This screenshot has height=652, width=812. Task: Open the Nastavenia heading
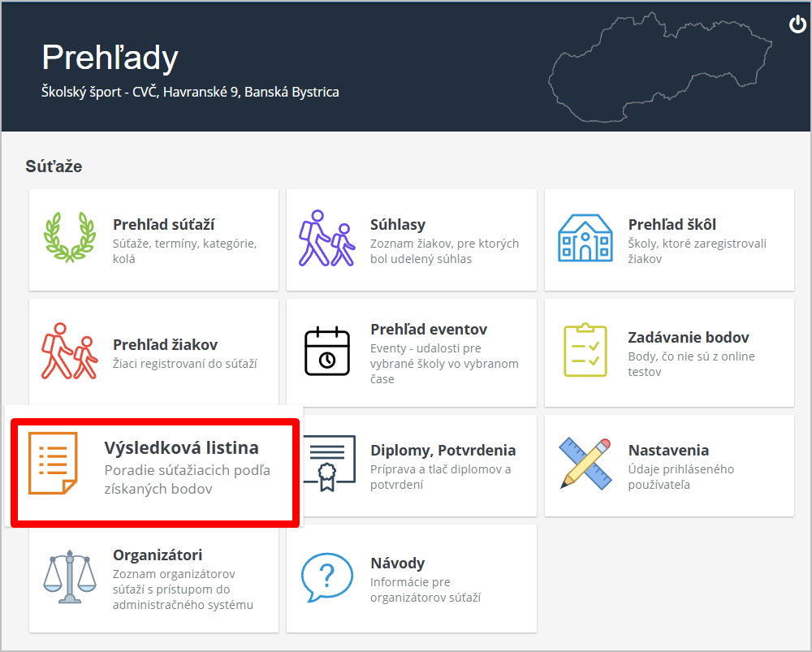pyautogui.click(x=668, y=451)
